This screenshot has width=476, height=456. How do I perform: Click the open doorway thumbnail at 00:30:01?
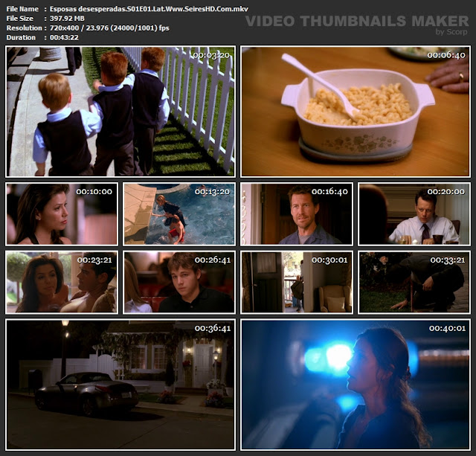pos(297,282)
